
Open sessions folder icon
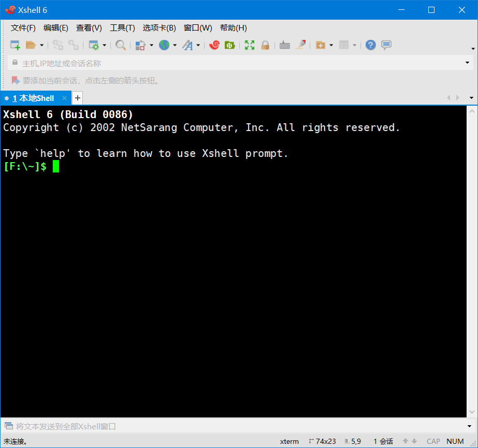click(31, 45)
